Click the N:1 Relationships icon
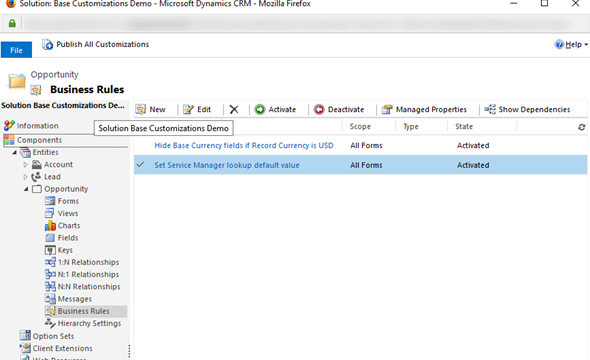The image size is (590, 360). 50,274
